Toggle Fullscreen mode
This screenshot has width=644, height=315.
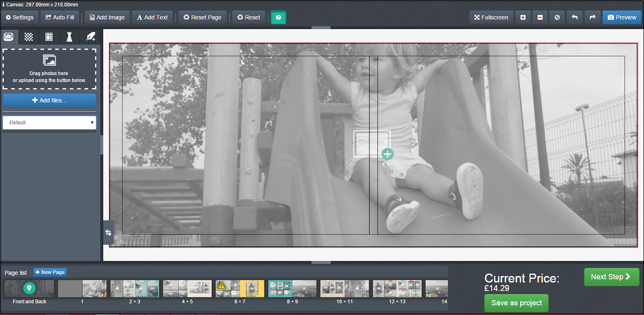tap(492, 18)
